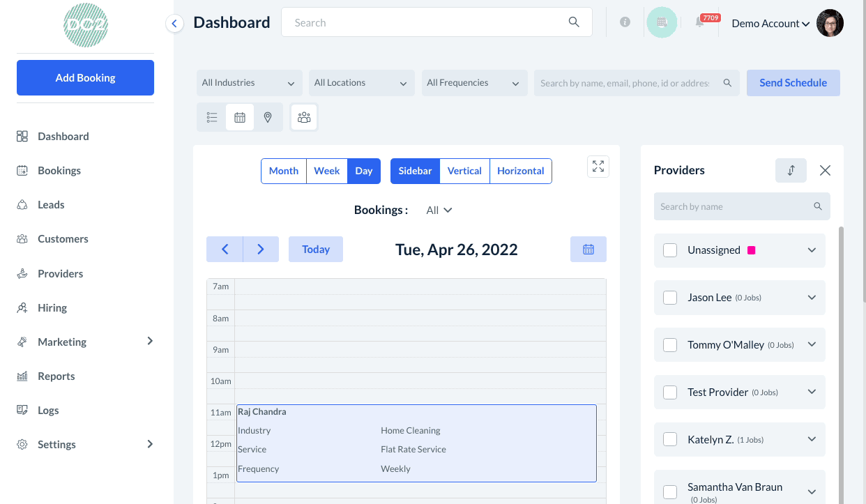Expand the Unassigned provider row
Screen dimensions: 866x504
[812, 250]
